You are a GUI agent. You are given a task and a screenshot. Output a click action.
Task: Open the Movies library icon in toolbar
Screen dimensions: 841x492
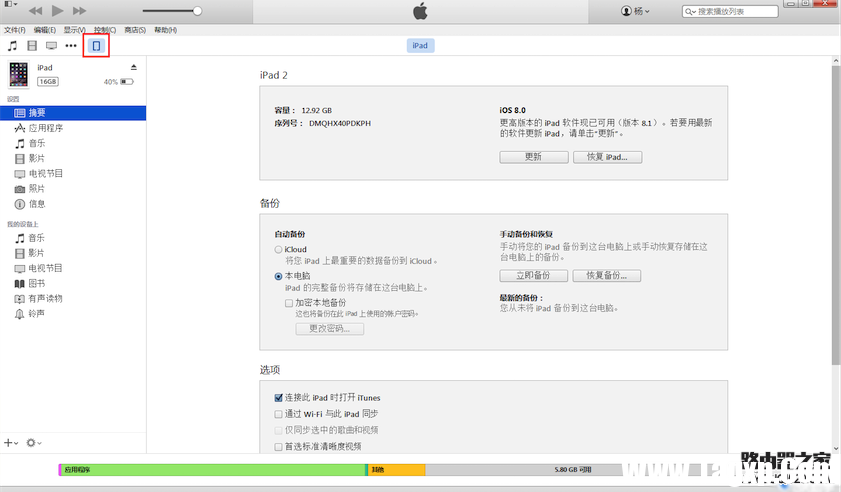32,46
